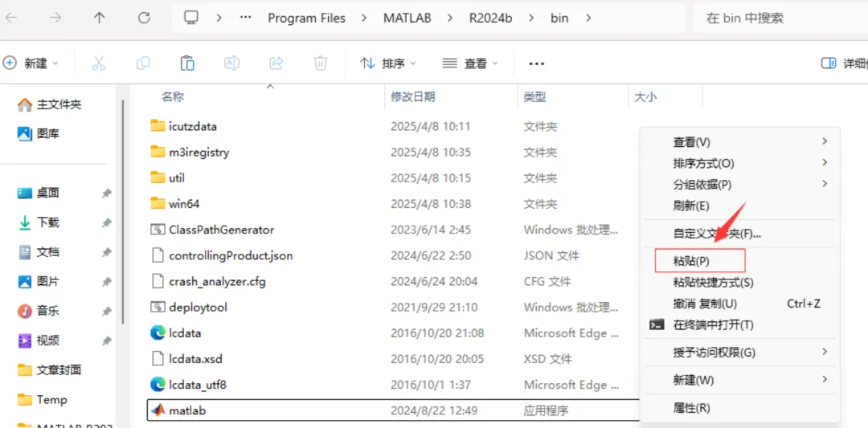Select the ClassPathGenerator batch file
Screen dimensions: 868x428
[212, 230]
